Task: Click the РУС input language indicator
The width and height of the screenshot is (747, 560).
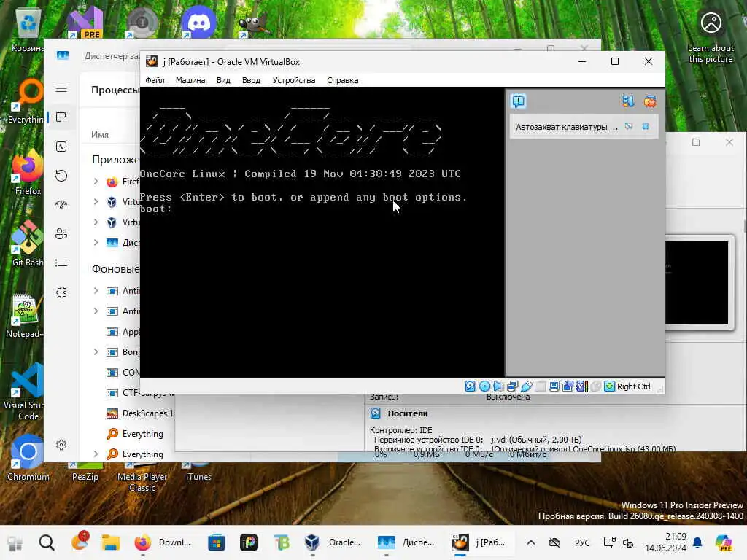Action: click(x=582, y=542)
